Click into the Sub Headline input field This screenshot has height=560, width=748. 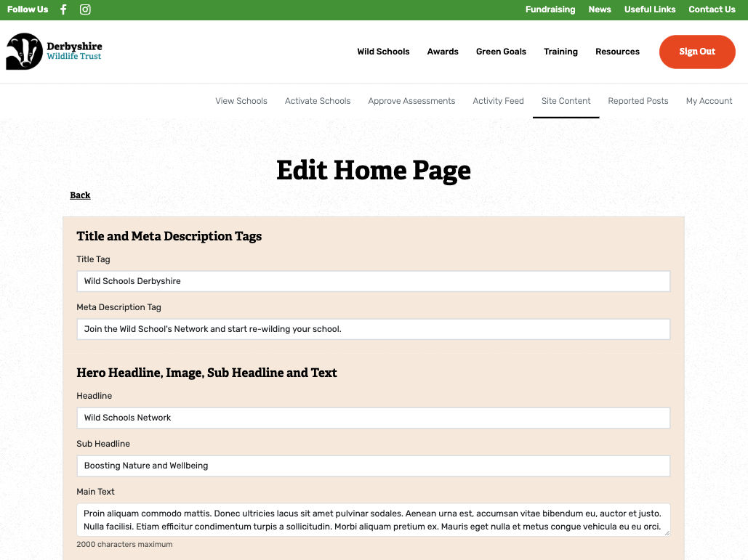pyautogui.click(x=374, y=466)
